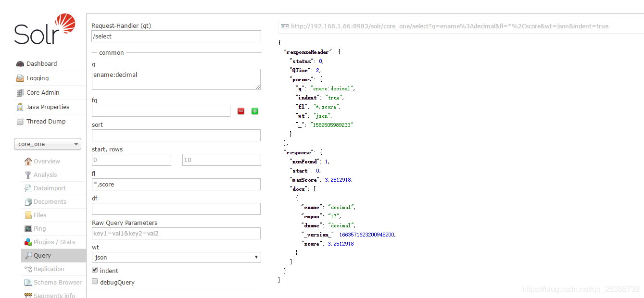Open the Dashboard menu item
Image resolution: width=644 pixels, height=298 pixels.
pyautogui.click(x=41, y=63)
